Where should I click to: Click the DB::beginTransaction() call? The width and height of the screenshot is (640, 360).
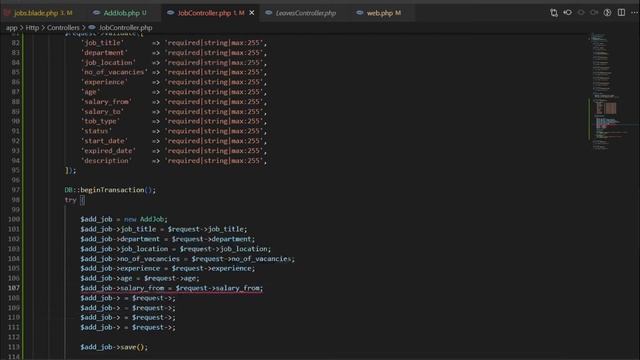[x=110, y=190]
